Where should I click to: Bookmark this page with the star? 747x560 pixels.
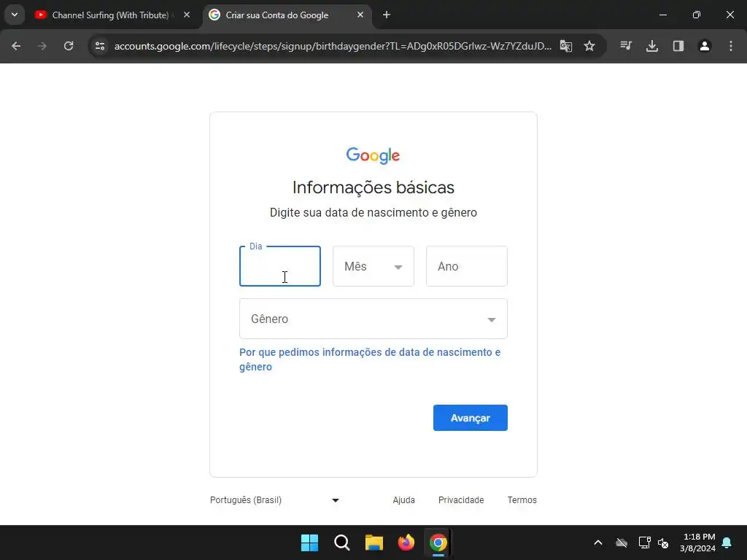(x=589, y=46)
